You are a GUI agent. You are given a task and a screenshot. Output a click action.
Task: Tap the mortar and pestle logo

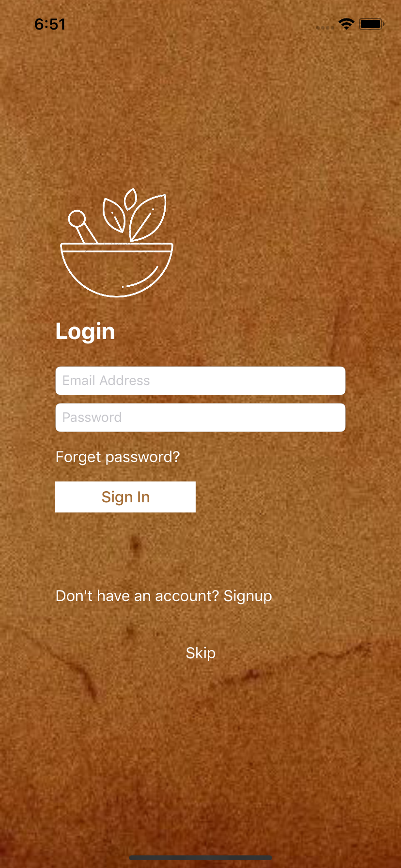tap(117, 242)
